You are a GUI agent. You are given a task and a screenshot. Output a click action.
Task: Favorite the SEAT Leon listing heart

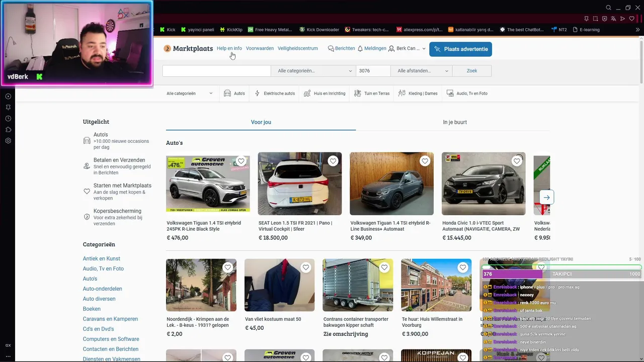[x=333, y=161]
